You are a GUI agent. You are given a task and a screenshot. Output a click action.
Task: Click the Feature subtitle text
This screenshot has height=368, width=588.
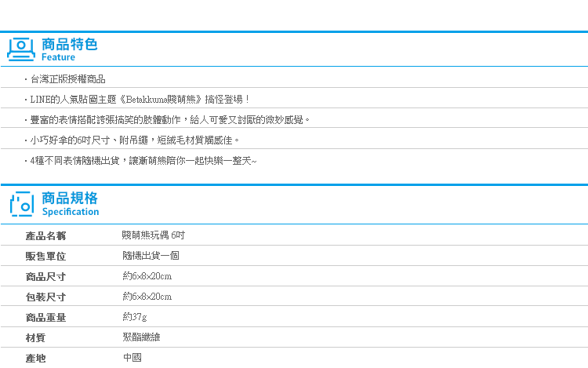tap(58, 57)
